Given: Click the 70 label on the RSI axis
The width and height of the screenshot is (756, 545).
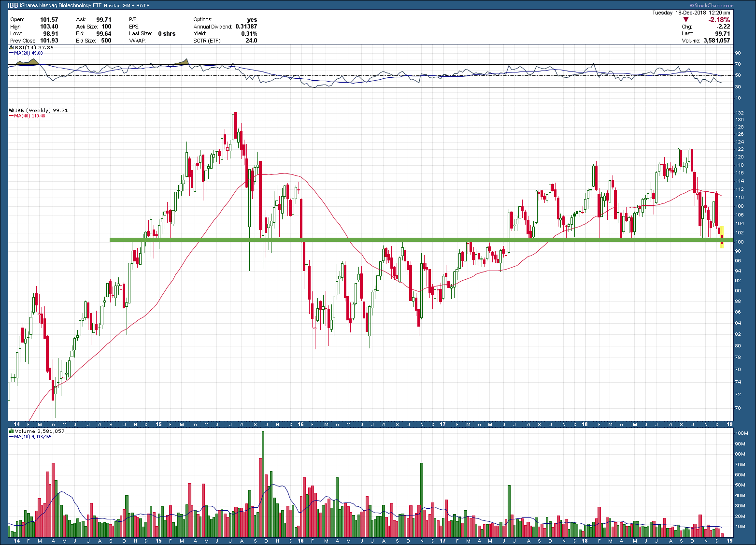Looking at the screenshot, I should pyautogui.click(x=738, y=64).
